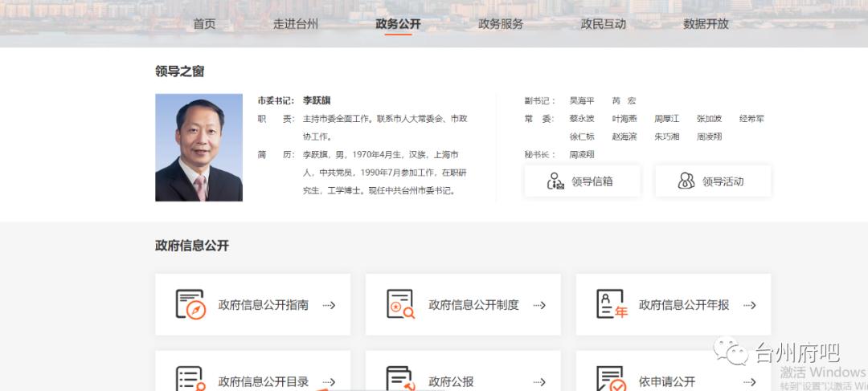868x391 pixels.
Task: Click the 年 report icon beside 政府信息公开年报
Action: 612,304
